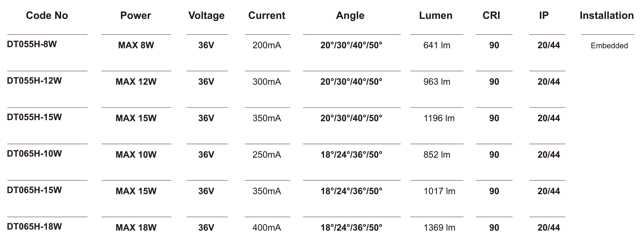Click the Installation column header
This screenshot has width=644, height=244.
(x=607, y=15)
